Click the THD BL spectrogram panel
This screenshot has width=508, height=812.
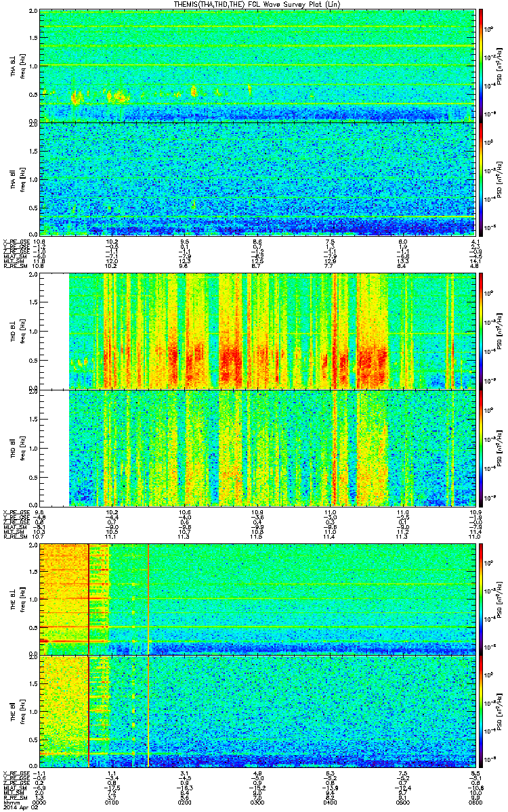click(x=257, y=332)
